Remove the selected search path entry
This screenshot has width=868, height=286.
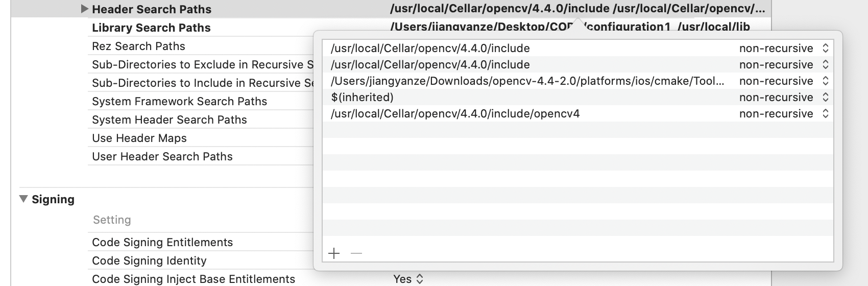(x=356, y=253)
